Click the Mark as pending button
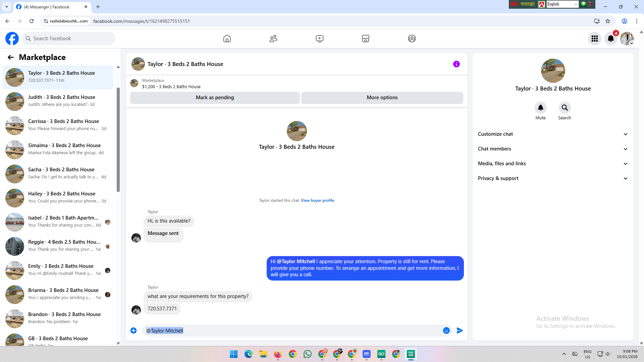 [215, 98]
